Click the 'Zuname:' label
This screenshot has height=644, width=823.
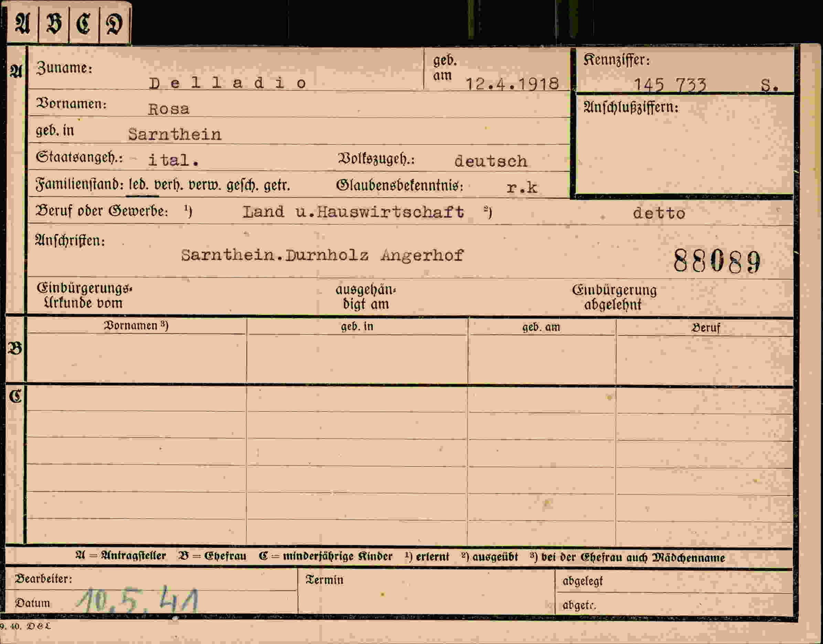click(64, 68)
